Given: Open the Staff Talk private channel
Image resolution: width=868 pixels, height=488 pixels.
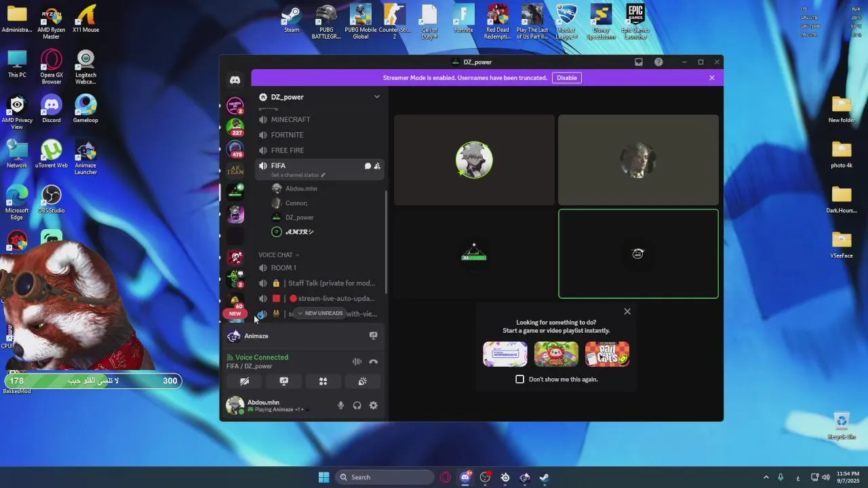Looking at the screenshot, I should 319,283.
